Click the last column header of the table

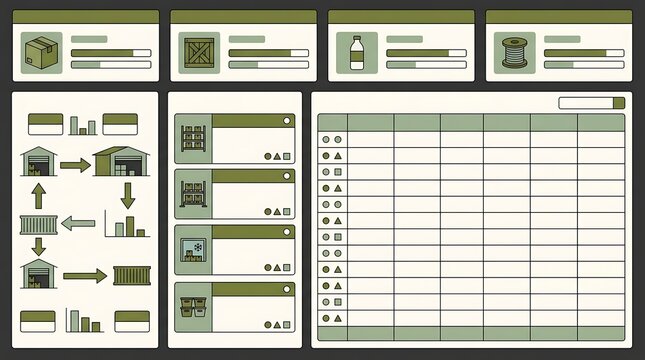(x=601, y=123)
